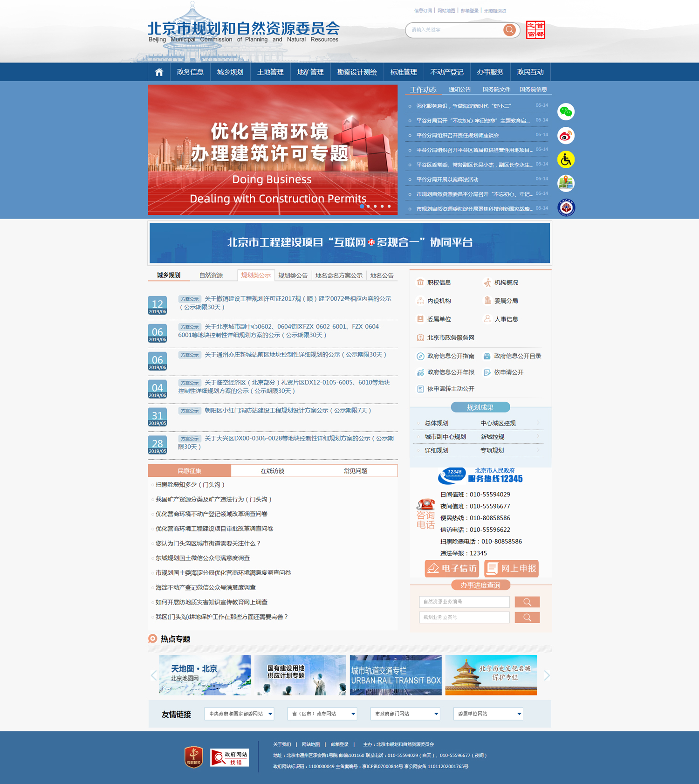Expand the 详细规划 row chevron
Screen dimensions: 699x784
[x=538, y=450]
